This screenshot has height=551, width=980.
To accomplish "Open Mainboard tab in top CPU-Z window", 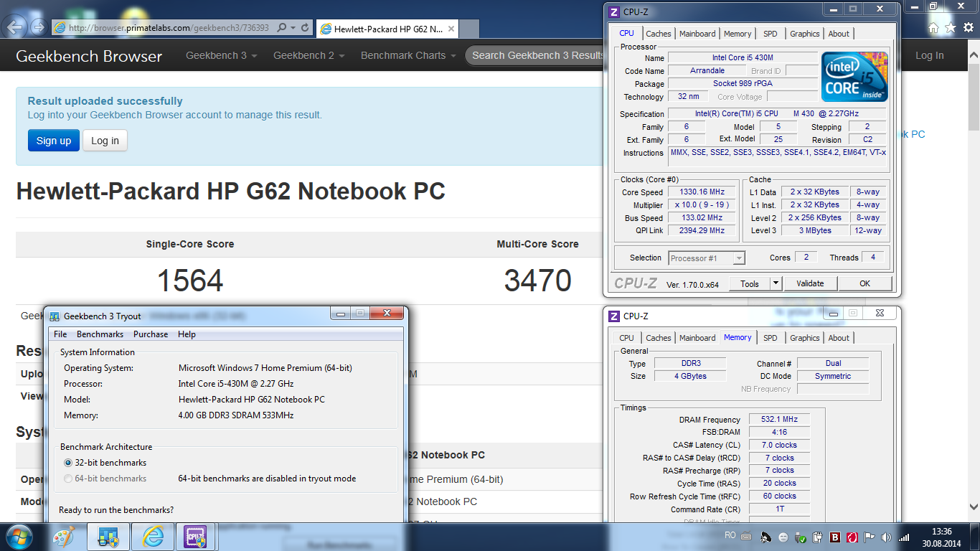I will 697,34.
